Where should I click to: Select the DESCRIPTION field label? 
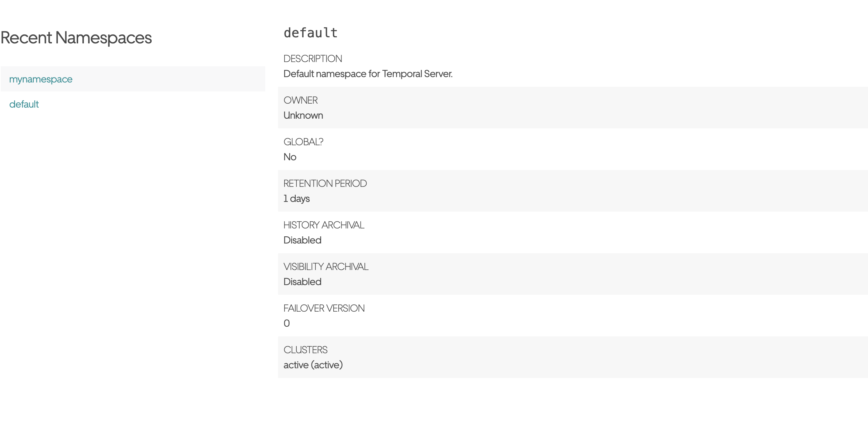[313, 58]
